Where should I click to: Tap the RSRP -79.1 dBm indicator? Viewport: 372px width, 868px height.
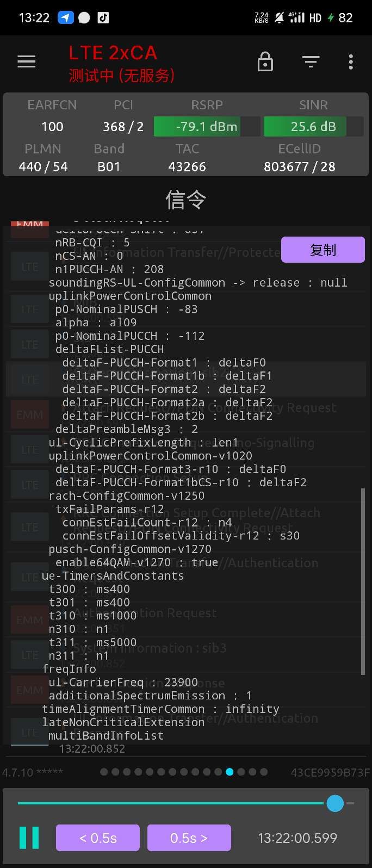point(206,127)
